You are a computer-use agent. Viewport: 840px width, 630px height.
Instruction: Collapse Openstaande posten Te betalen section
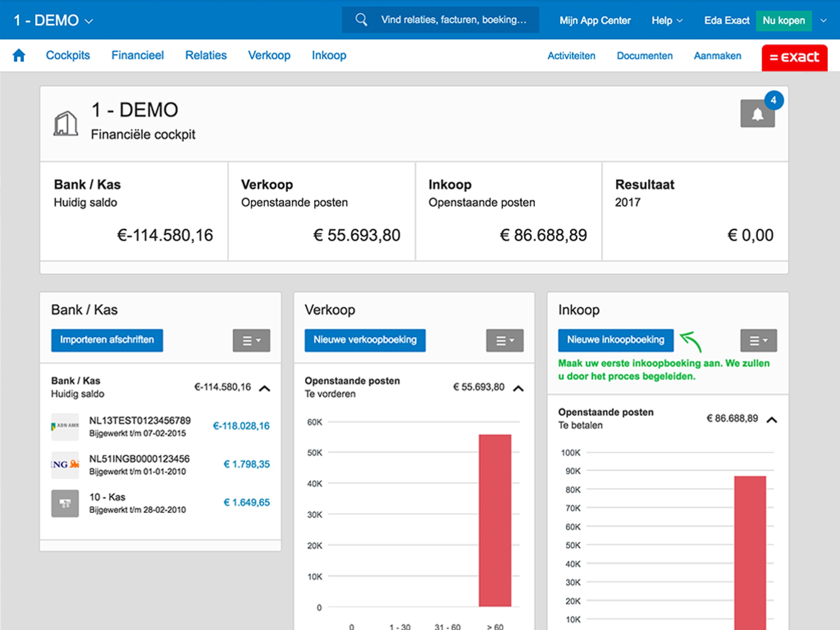772,419
